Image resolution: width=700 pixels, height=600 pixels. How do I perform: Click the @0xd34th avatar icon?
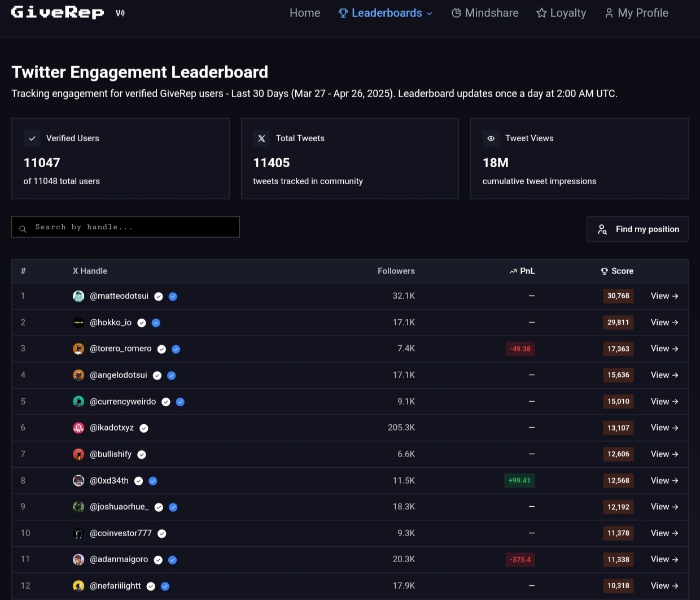78,481
